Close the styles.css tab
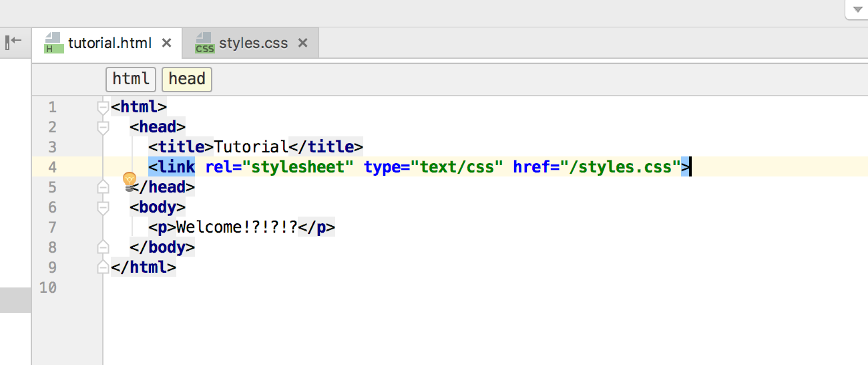868x365 pixels. tap(302, 43)
